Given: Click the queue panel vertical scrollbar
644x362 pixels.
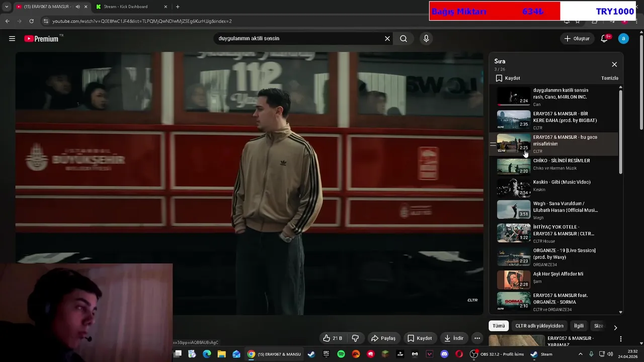Looking at the screenshot, I should pos(620,132).
